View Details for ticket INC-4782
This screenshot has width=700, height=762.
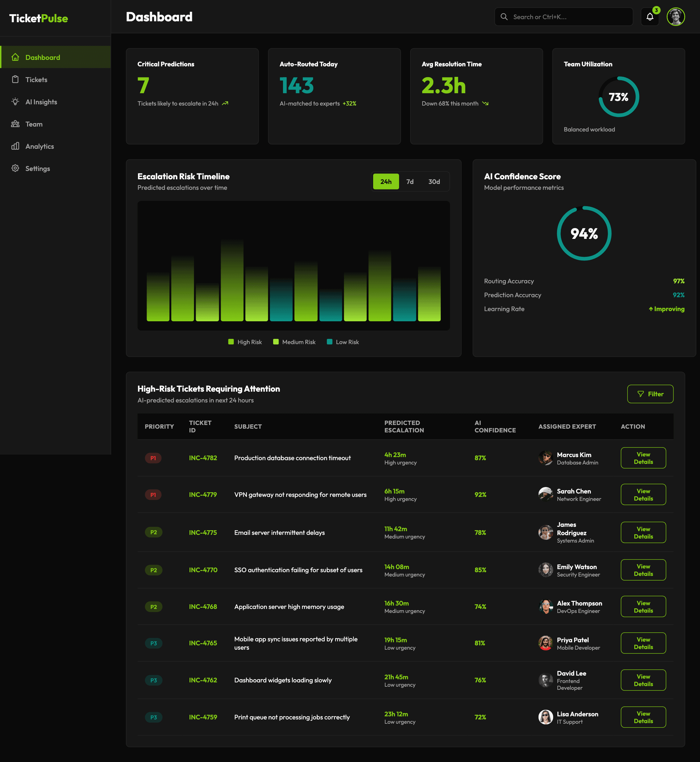point(643,457)
